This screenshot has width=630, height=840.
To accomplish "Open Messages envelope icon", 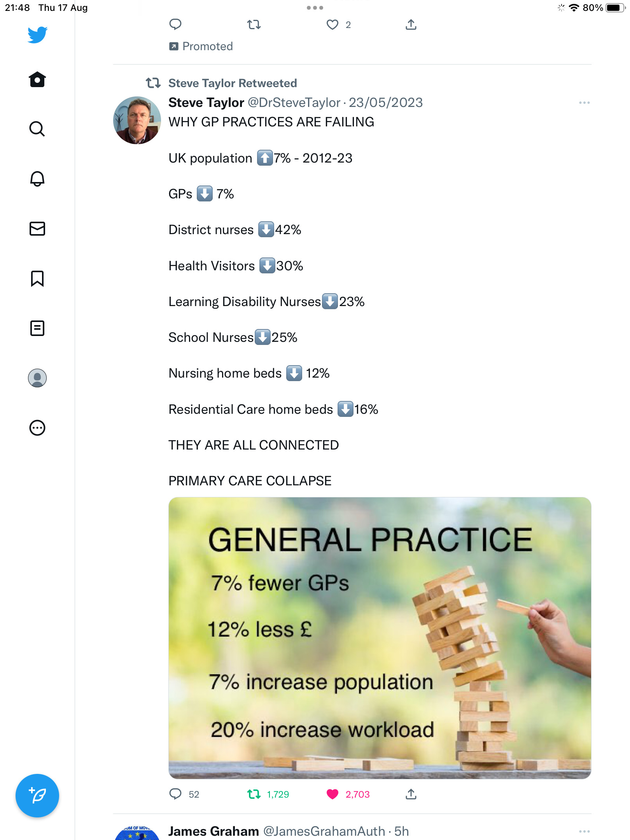I will (37, 229).
